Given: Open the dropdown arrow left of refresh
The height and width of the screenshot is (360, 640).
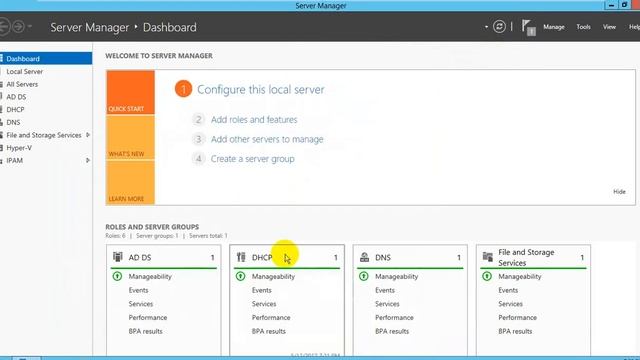Looking at the screenshot, I should point(486,27).
